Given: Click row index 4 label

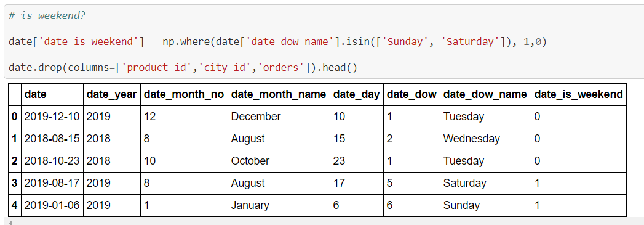Looking at the screenshot, I should click(15, 205).
